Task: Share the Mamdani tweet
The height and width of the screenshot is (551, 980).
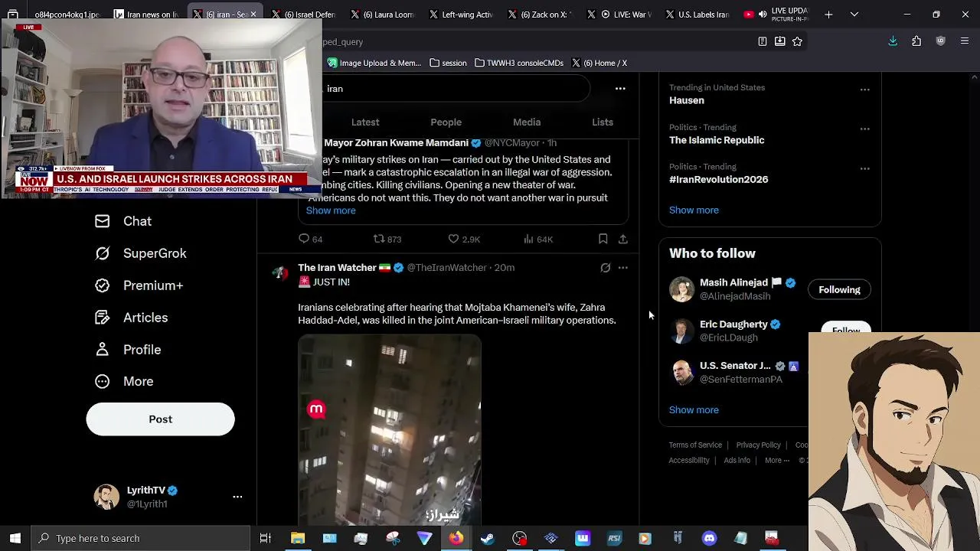Action: 623,239
